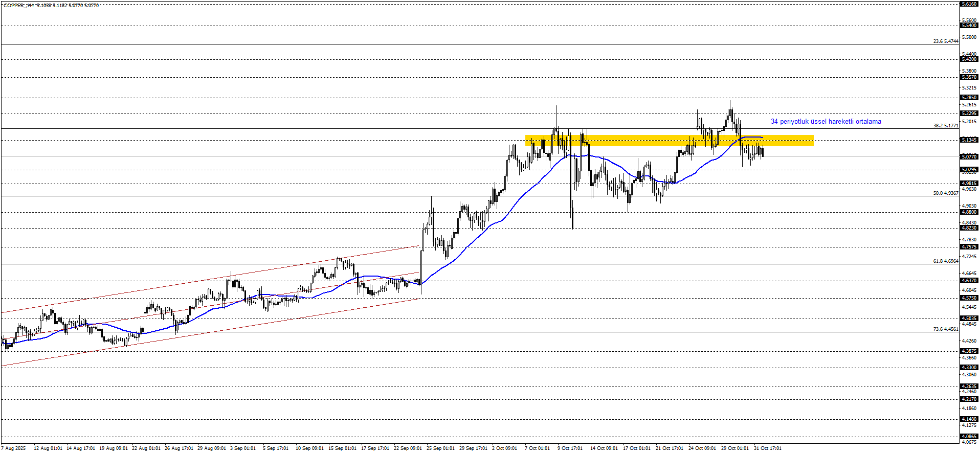Select the '9 Oct 17:01' time axis label
Viewport: 980px width, 454px height.
coord(570,448)
